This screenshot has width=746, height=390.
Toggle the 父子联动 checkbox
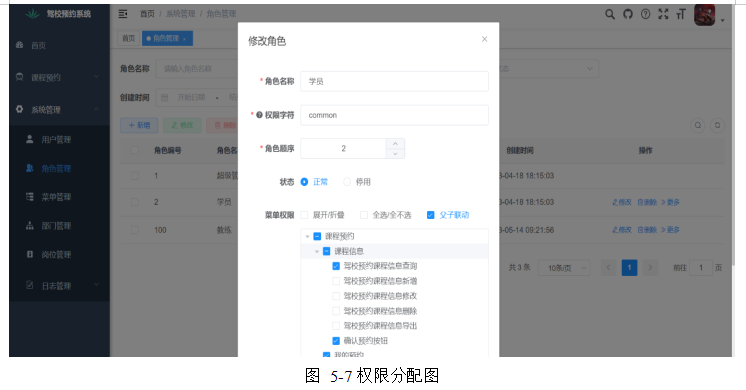[431, 215]
